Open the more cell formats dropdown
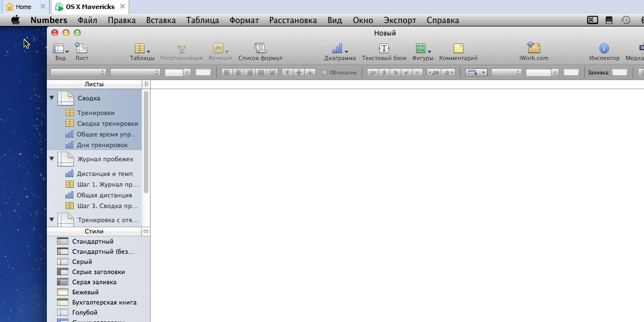 418,73
